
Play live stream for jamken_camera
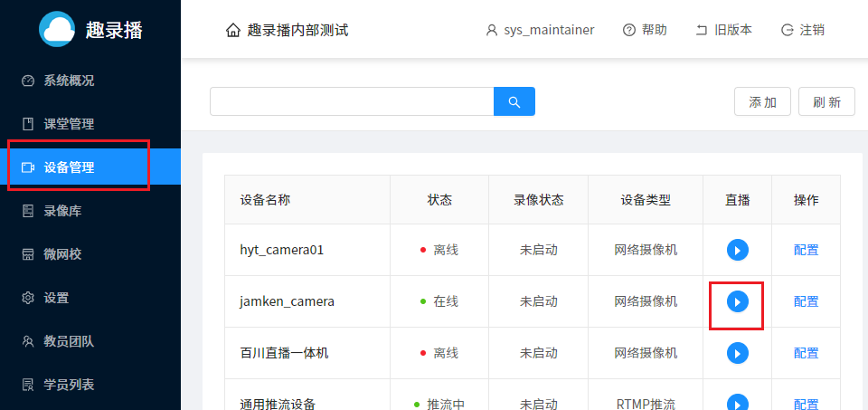(738, 301)
